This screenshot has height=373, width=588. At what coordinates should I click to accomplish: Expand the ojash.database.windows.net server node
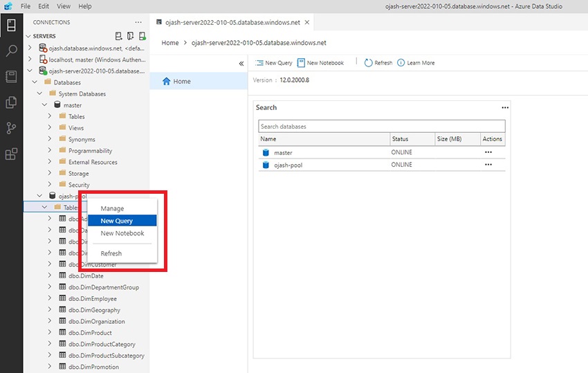coord(30,48)
